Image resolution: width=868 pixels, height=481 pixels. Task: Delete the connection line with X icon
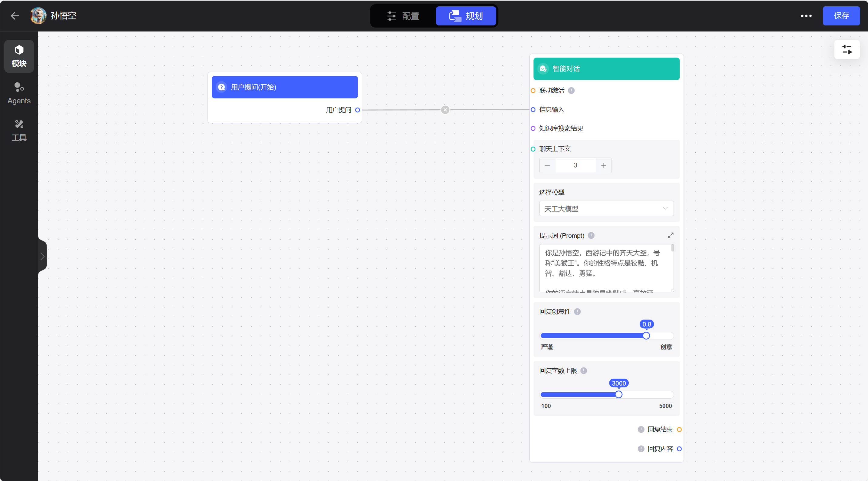coord(445,110)
